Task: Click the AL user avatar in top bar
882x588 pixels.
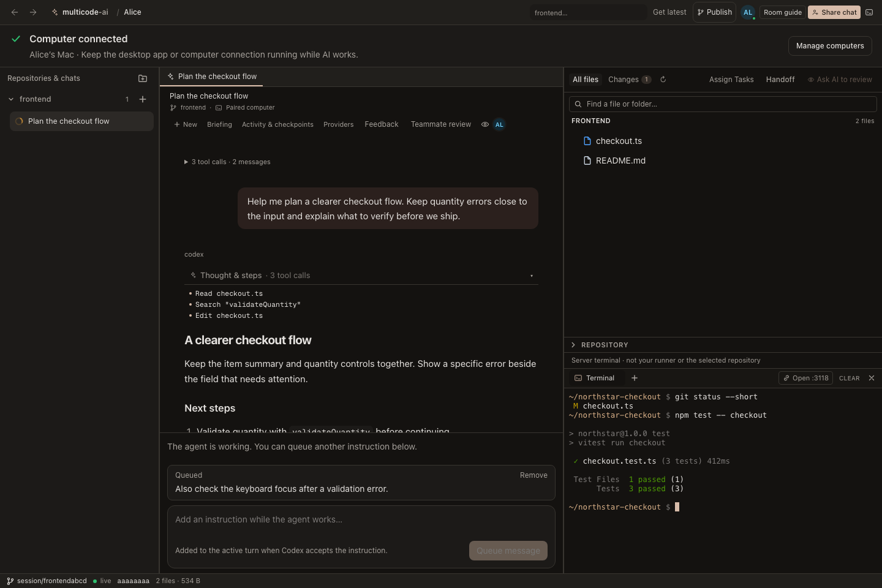Action: (748, 12)
